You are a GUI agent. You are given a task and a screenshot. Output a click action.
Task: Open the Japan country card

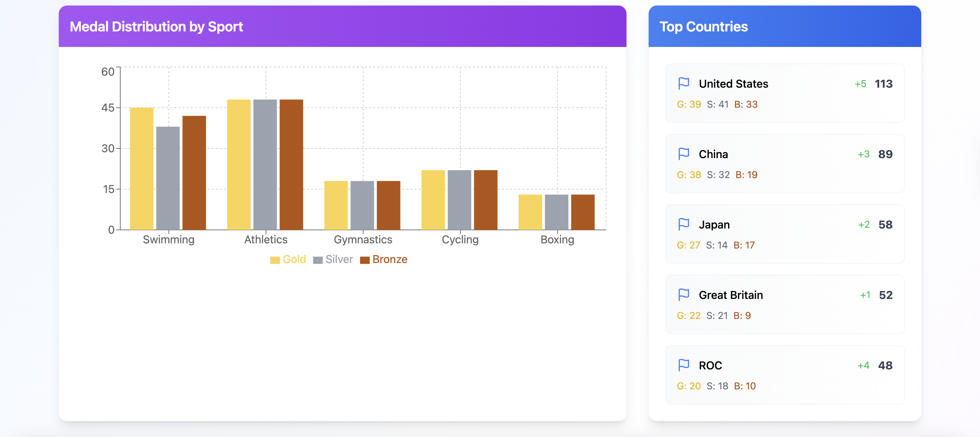(x=784, y=234)
